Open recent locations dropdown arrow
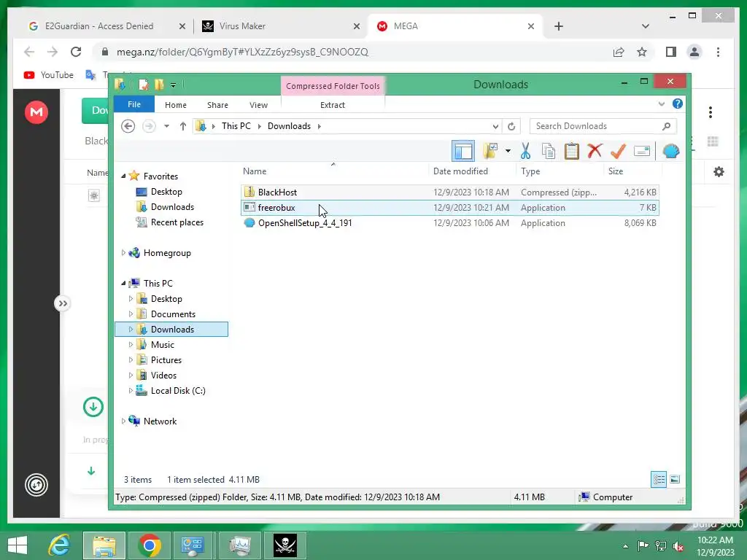 (x=166, y=126)
